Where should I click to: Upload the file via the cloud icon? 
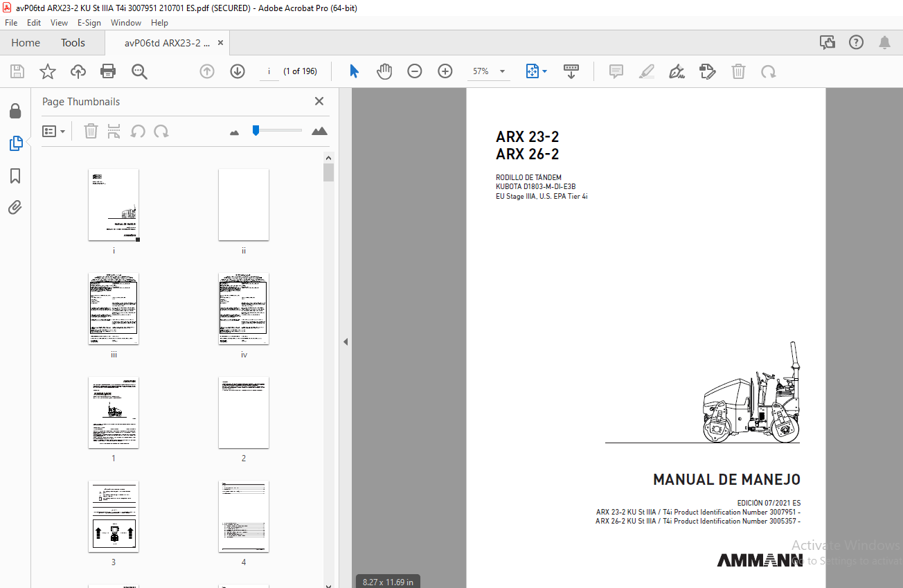78,71
